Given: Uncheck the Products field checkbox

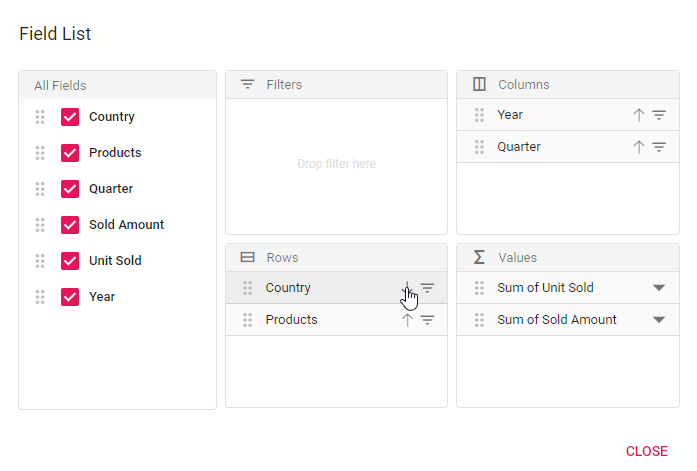Looking at the screenshot, I should 70,153.
